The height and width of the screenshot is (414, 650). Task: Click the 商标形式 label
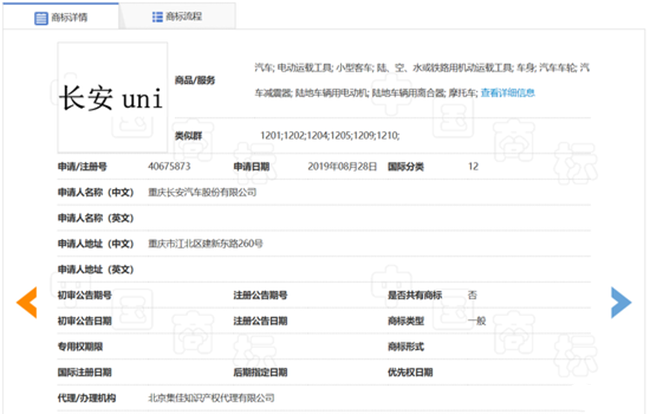coord(405,346)
